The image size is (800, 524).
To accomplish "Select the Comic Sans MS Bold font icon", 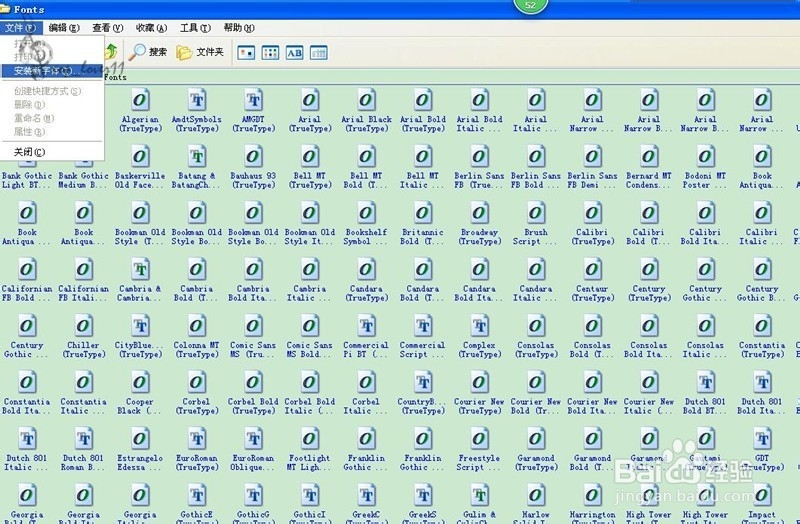I will [x=310, y=326].
